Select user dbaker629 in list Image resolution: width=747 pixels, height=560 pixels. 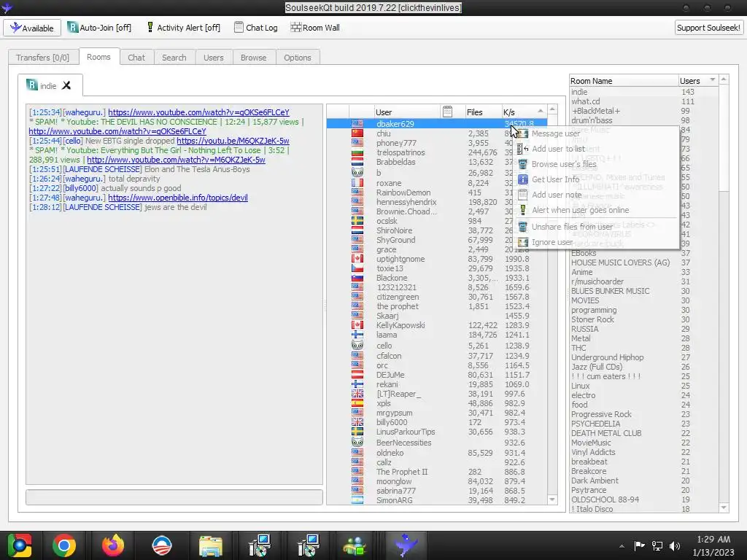[436, 123]
